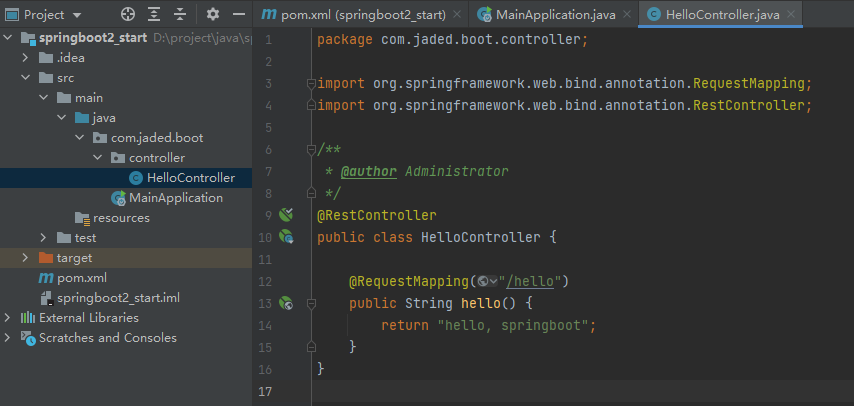Viewport: 854px width, 406px height.
Task: Open Project panel settings gear
Action: 212,15
